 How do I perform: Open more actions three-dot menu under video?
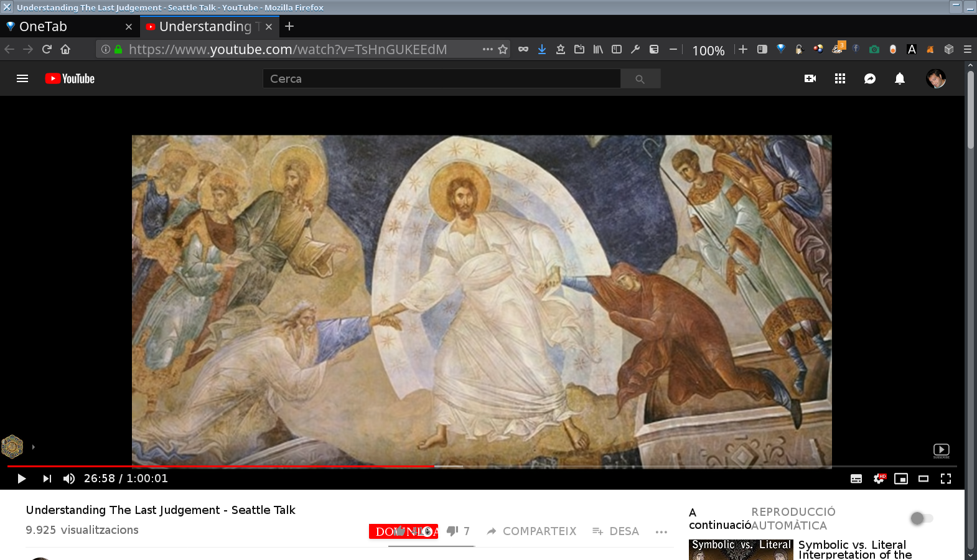point(661,531)
